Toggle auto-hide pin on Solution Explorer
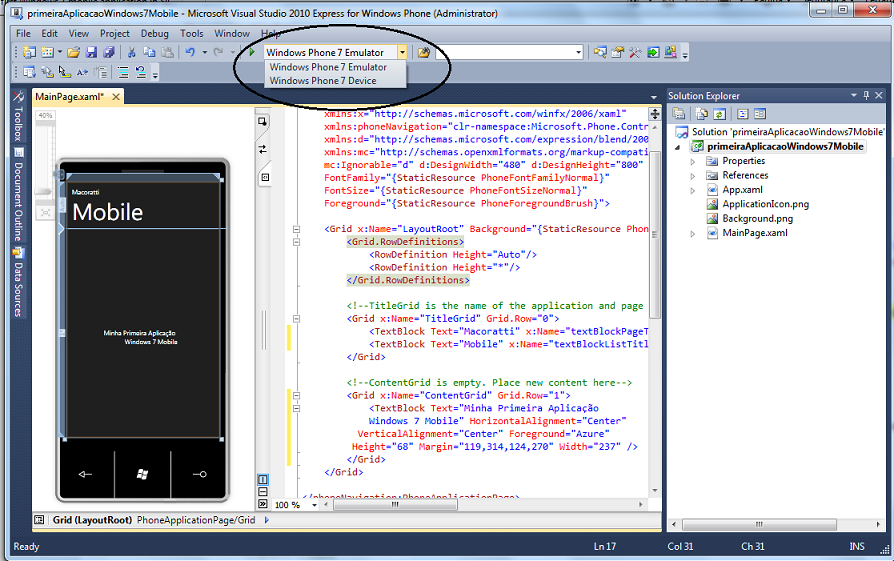Viewport: 894px width, 561px height. [x=867, y=95]
